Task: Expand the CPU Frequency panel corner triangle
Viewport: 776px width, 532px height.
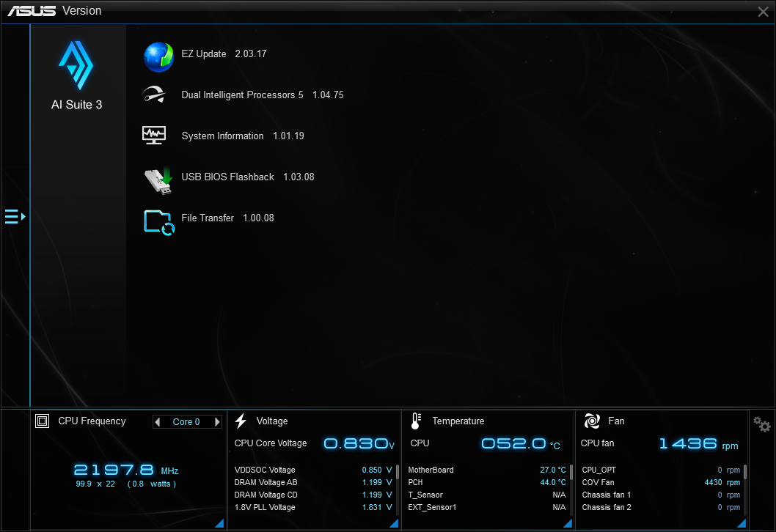Action: click(x=219, y=523)
